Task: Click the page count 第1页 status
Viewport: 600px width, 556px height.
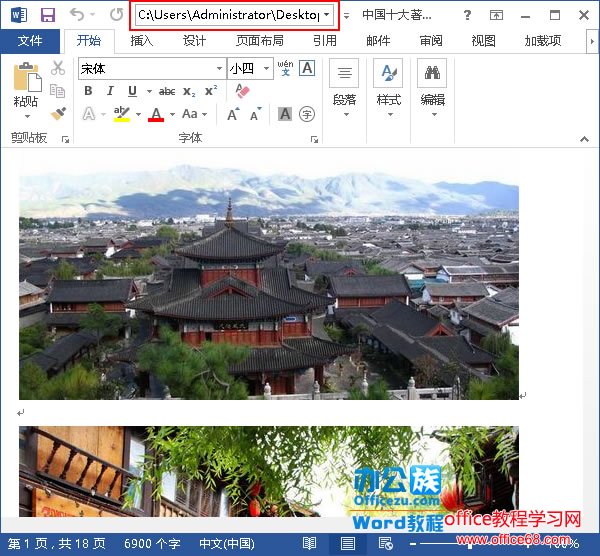Action: tap(56, 543)
